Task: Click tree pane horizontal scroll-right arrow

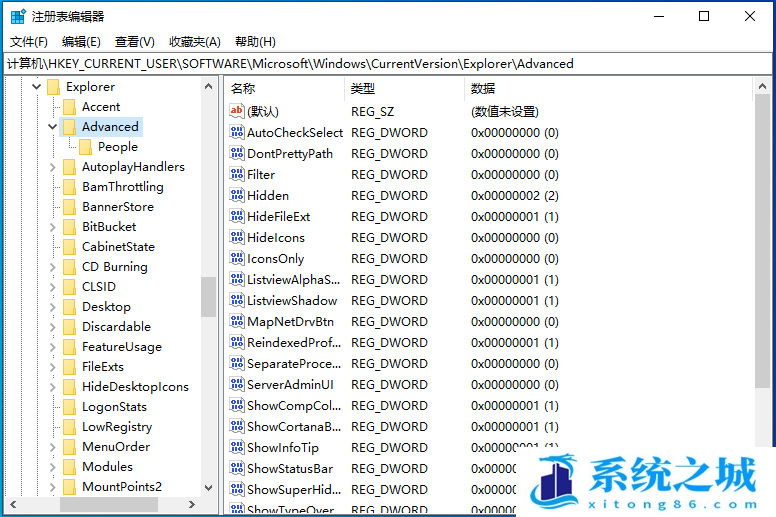Action: pos(192,505)
